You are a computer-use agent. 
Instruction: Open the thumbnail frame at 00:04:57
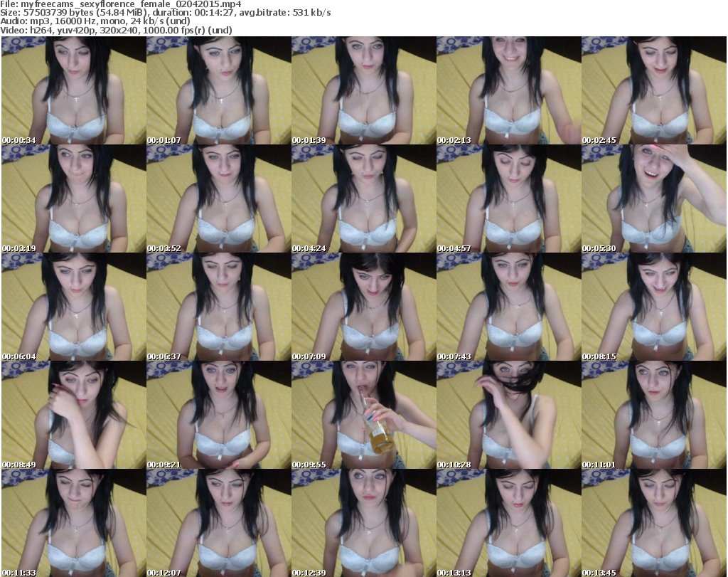(509, 198)
